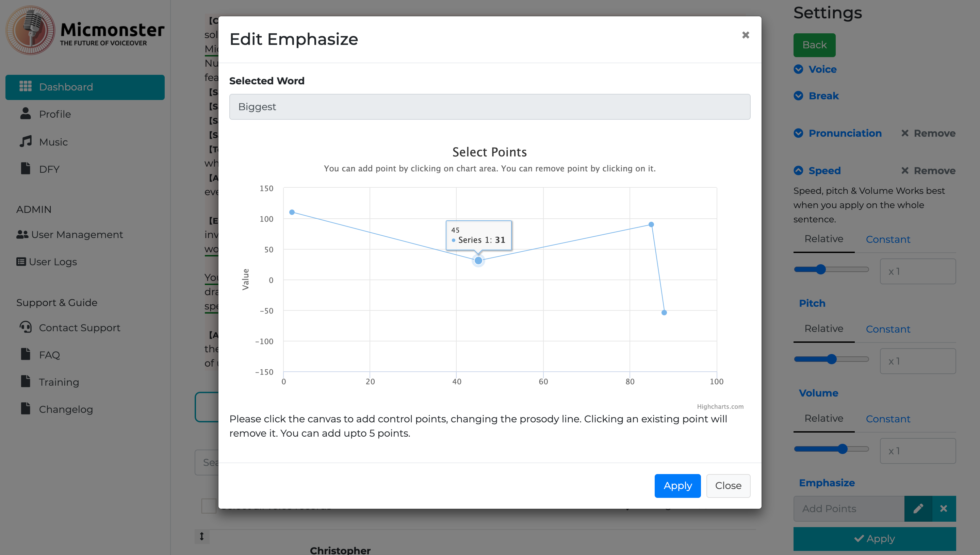The image size is (980, 555).
Task: Click the Micmonster microphone logo
Action: tap(31, 31)
